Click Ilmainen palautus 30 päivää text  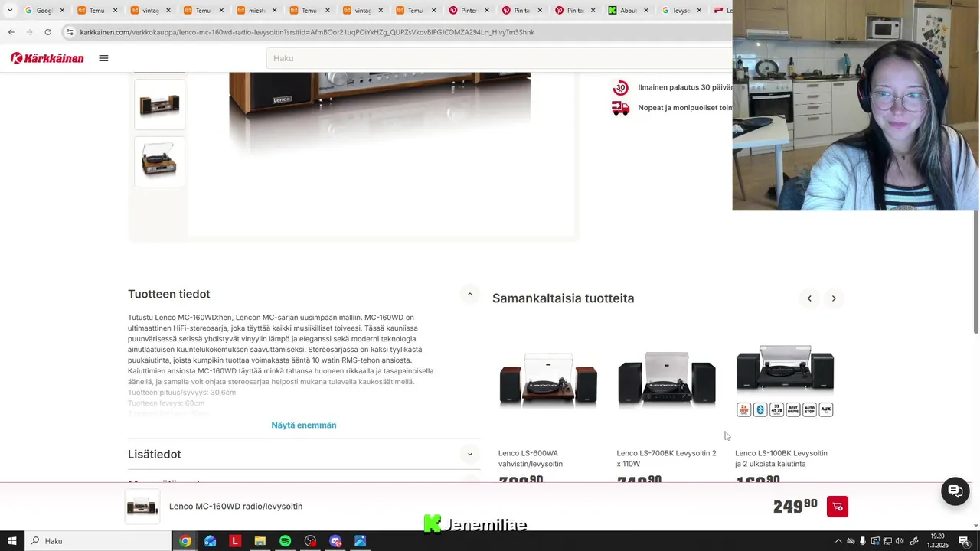click(685, 87)
